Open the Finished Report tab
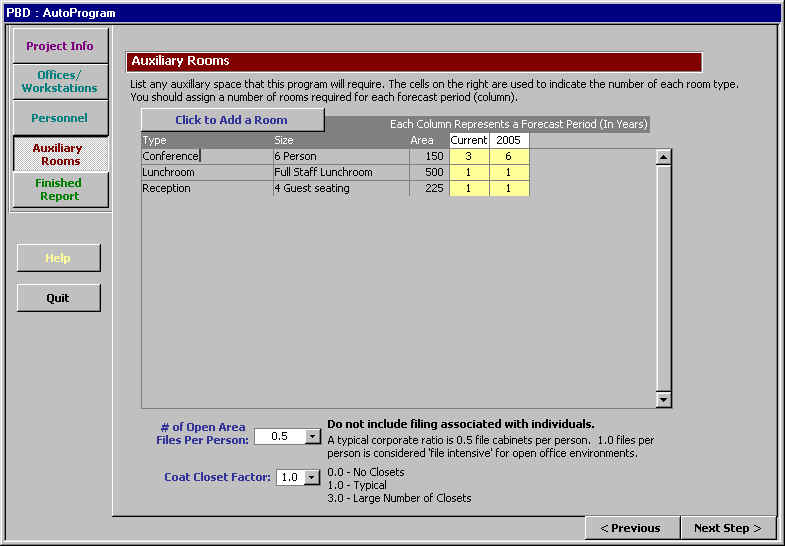The image size is (785, 546). pos(60,189)
